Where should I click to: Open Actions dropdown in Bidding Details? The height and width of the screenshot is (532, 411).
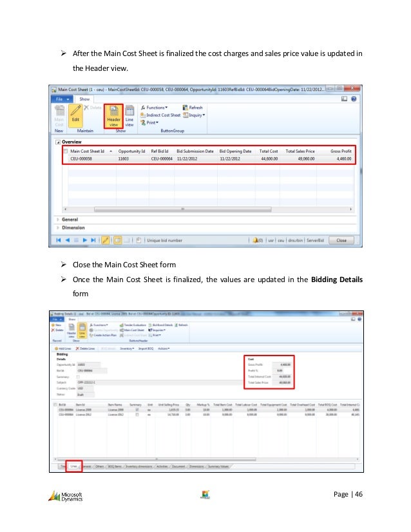(164, 348)
